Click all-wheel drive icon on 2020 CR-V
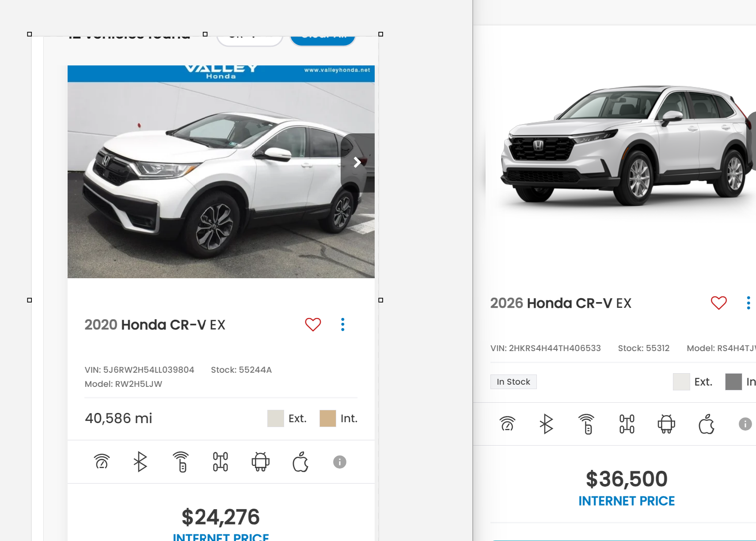 click(220, 462)
